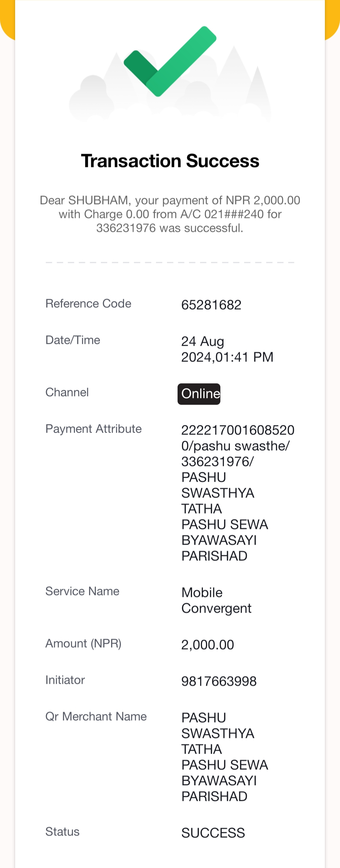Click the Qr Merchant Name label
The width and height of the screenshot is (340, 868).
[96, 717]
